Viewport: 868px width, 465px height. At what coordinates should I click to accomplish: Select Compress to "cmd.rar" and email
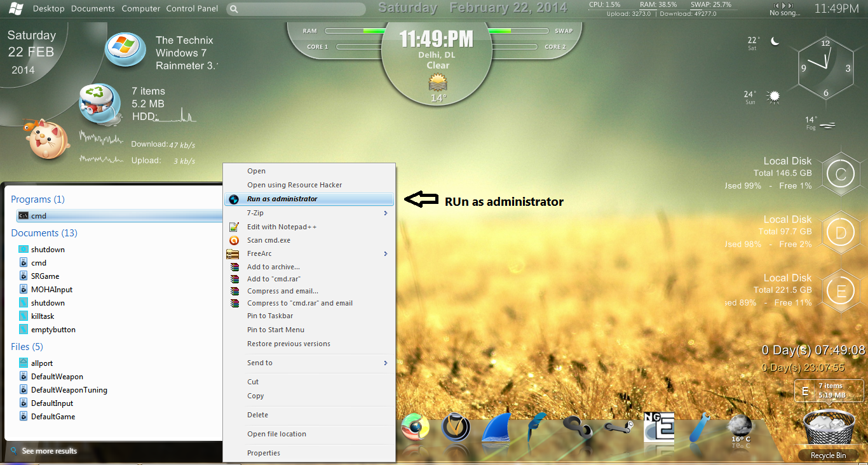309,303
